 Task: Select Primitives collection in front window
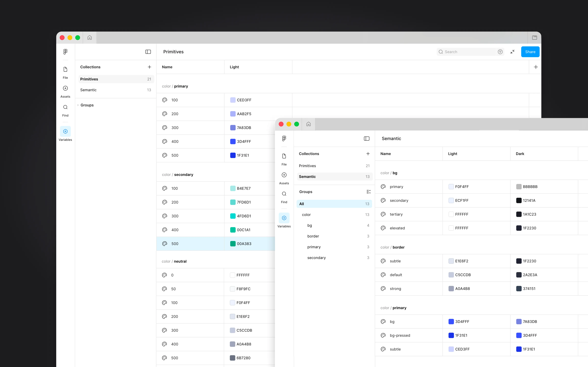(307, 166)
